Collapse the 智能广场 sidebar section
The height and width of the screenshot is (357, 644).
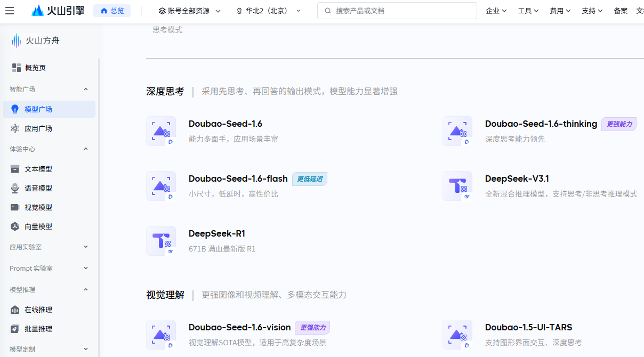[x=86, y=89]
